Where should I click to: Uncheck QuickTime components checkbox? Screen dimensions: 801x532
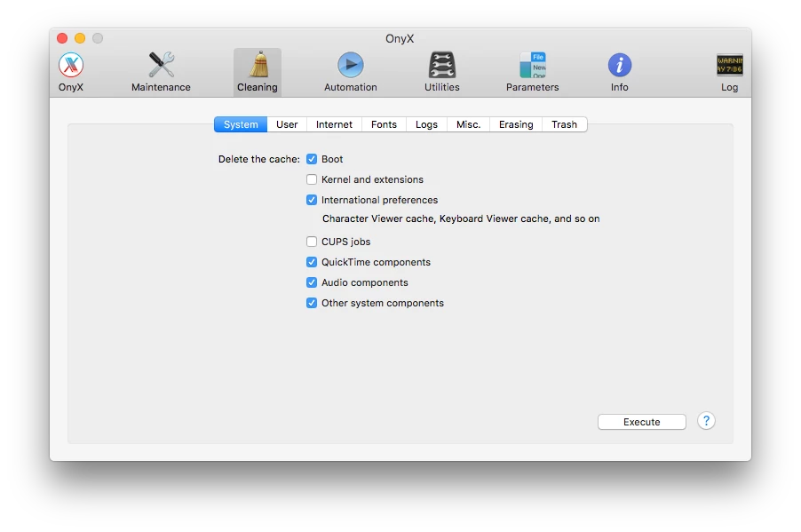point(312,262)
